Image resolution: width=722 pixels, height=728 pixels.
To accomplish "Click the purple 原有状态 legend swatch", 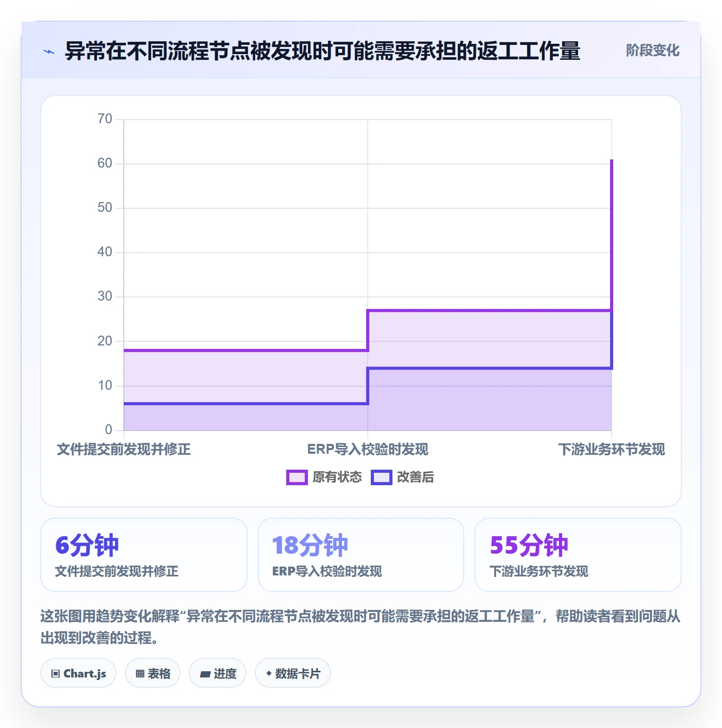I will coord(297,477).
